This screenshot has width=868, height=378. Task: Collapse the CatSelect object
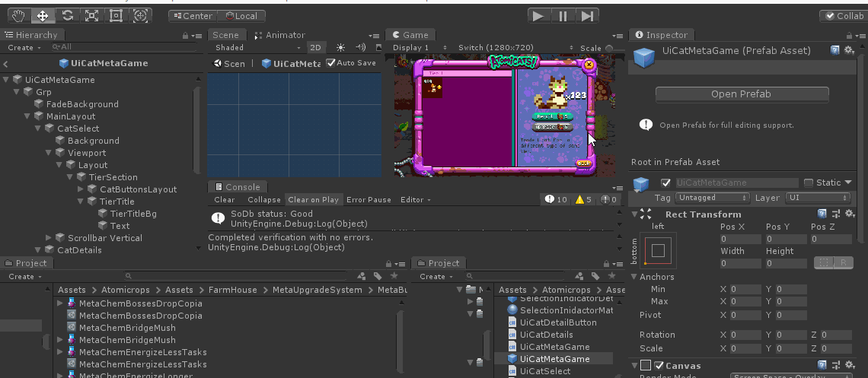(38, 129)
